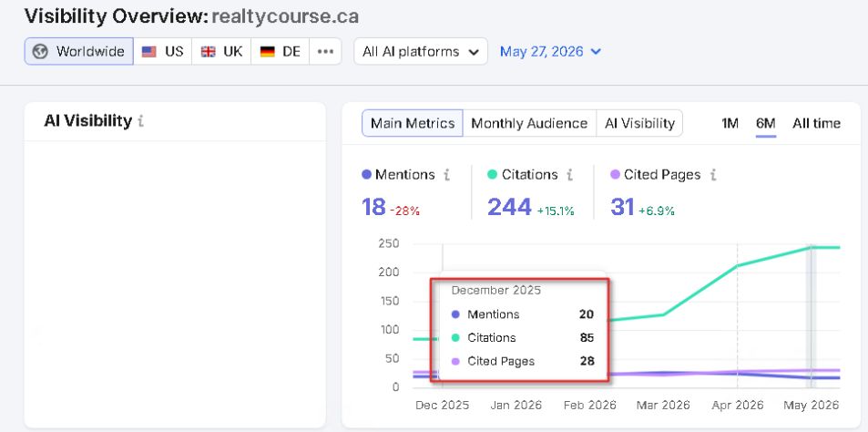868x432 pixels.
Task: Select the Main Metrics tab
Action: 413,123
